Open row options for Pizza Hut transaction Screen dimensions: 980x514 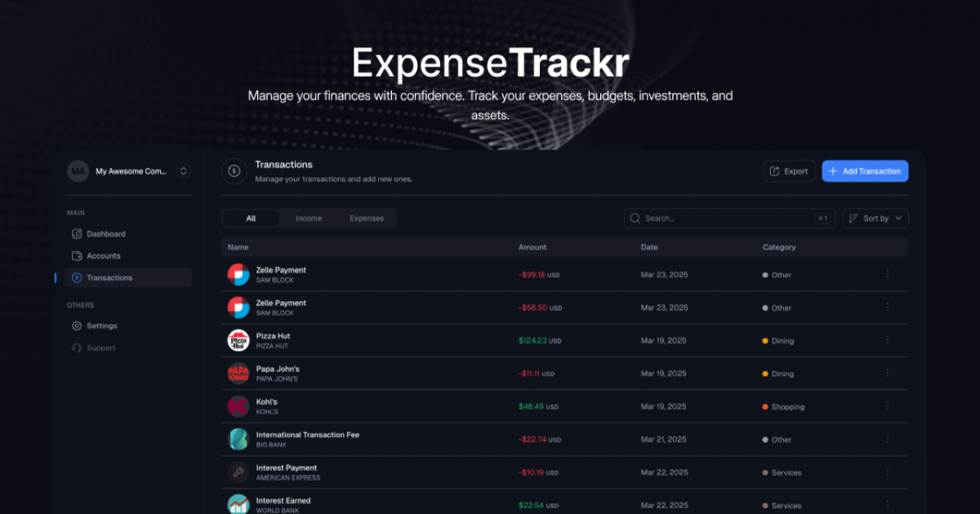click(x=888, y=340)
